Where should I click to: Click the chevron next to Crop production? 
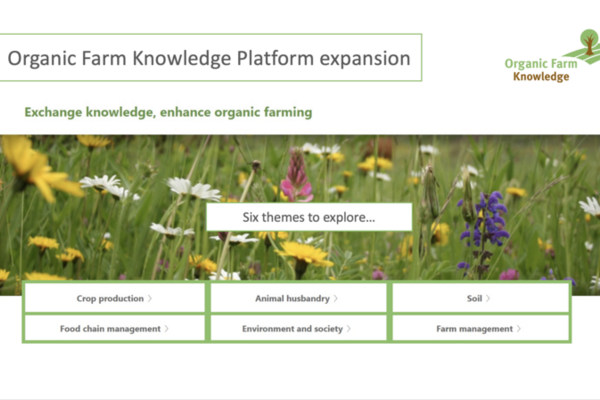[150, 298]
